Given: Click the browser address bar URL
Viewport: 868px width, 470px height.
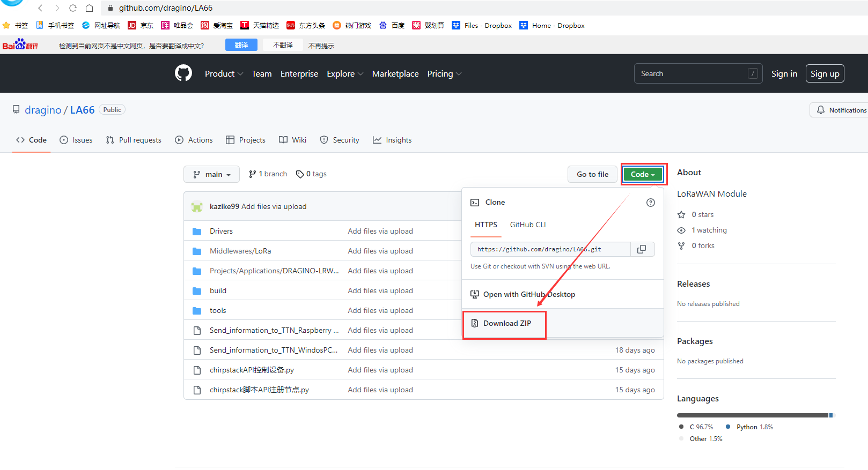Looking at the screenshot, I should click(x=166, y=8).
